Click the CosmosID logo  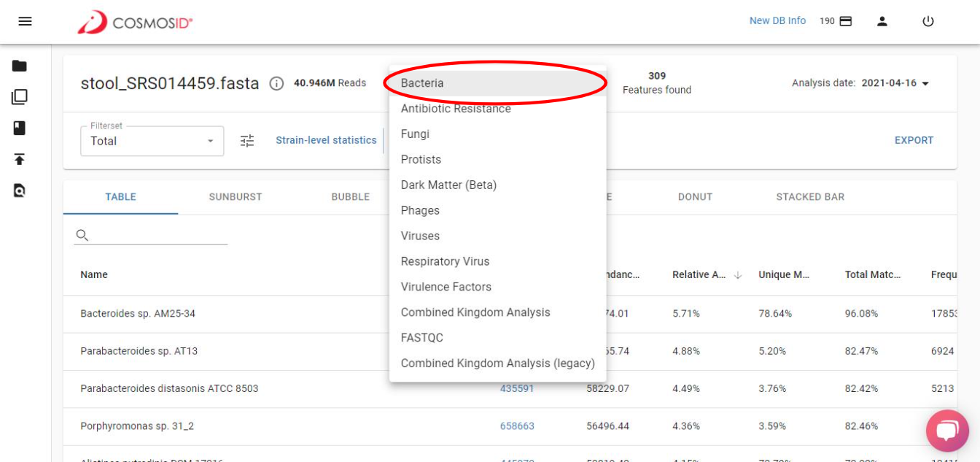point(135,22)
